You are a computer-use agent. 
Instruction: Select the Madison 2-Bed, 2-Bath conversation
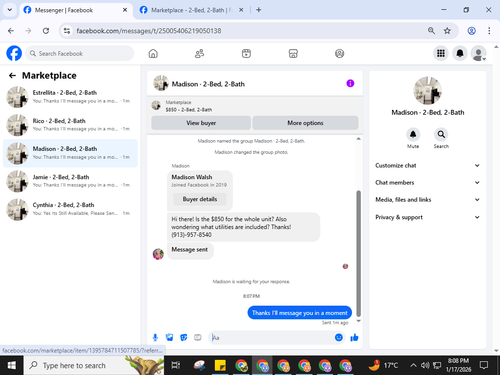coord(70,153)
